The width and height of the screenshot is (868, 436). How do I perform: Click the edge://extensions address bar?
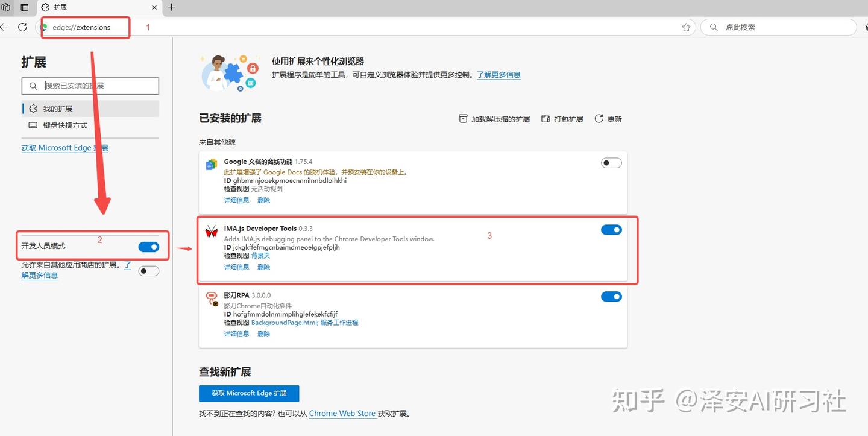pyautogui.click(x=365, y=27)
